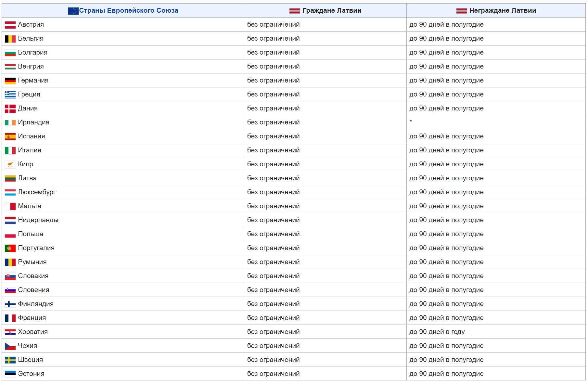Screen dimensions: 588x384
Task: Click 'до 90 дней в году' Croatia cell
Action: 437,332
